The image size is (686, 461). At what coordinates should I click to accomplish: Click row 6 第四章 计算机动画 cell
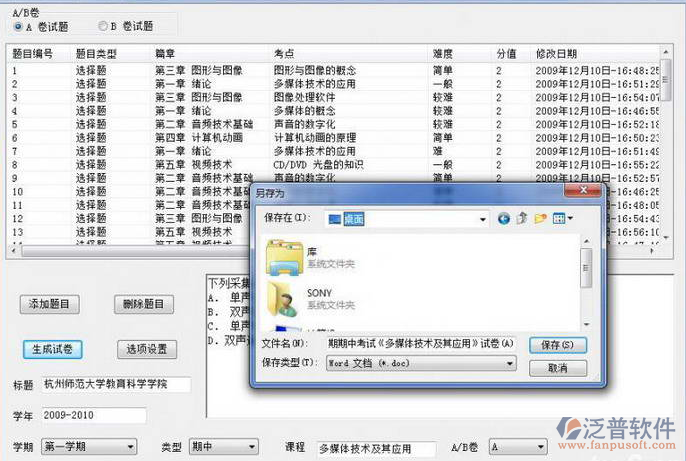pyautogui.click(x=199, y=138)
